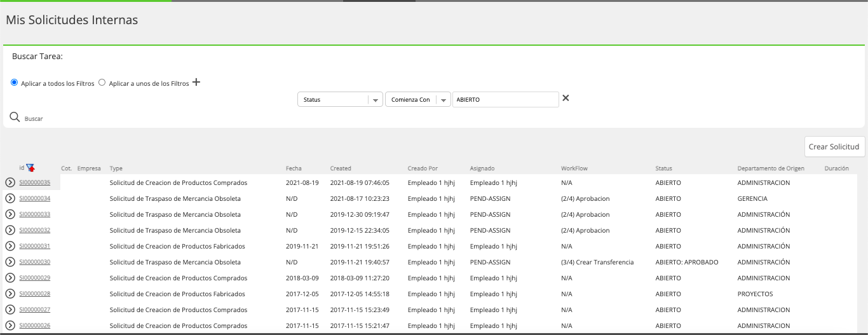Click created timestamp '2017-12-05 14:55:18'
The width and height of the screenshot is (868, 335).
[x=360, y=294]
